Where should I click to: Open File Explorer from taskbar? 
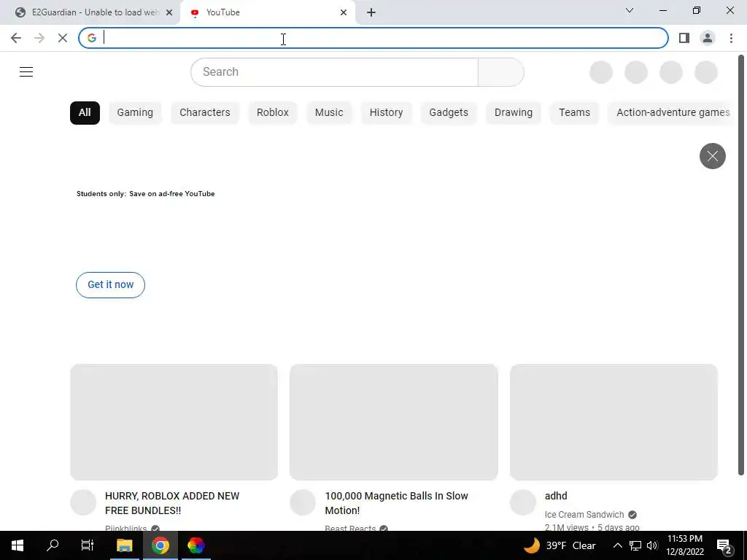tap(125, 545)
